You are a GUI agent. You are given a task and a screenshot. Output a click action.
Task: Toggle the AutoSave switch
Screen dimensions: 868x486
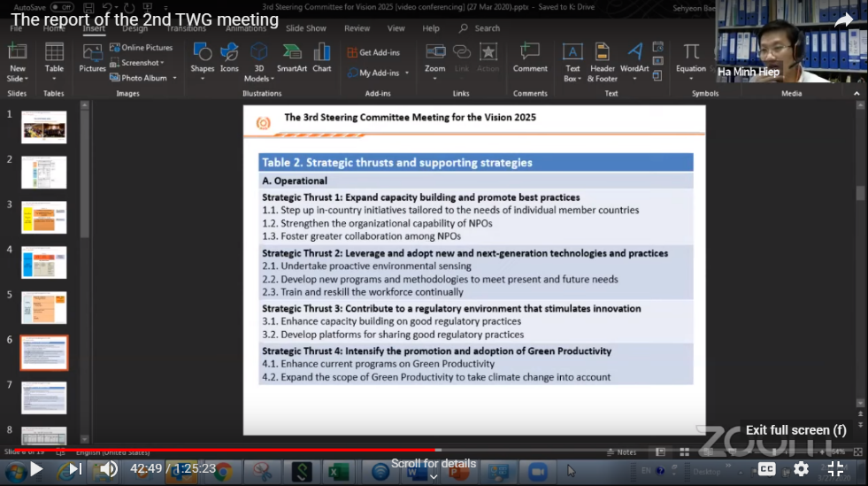[62, 7]
